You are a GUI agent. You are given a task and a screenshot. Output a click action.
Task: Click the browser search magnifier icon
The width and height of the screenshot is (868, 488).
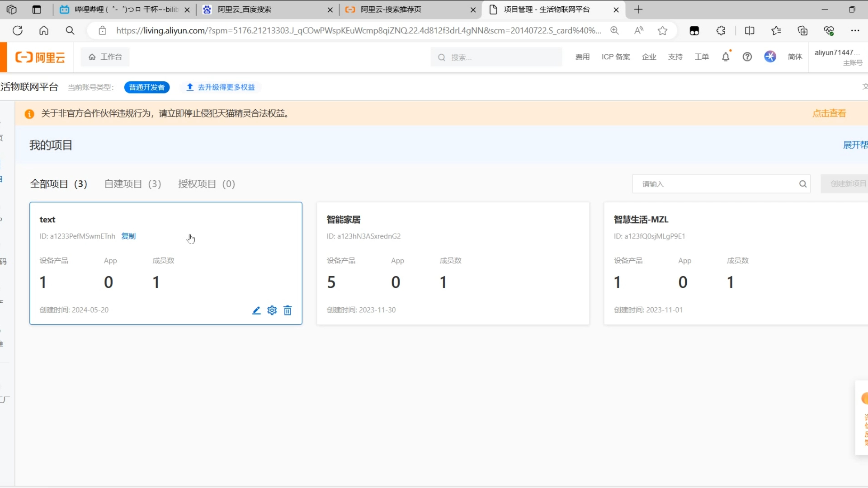[x=70, y=31]
